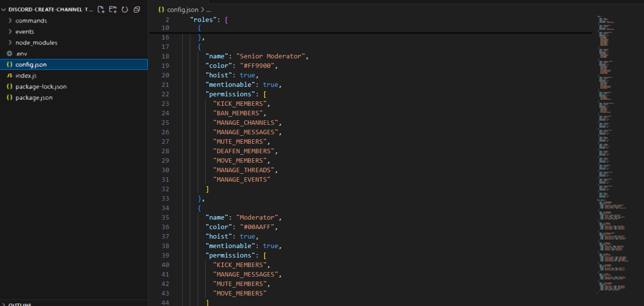Click the "#00AAFF" color value
Screen dimensions: 644x306
256,227
